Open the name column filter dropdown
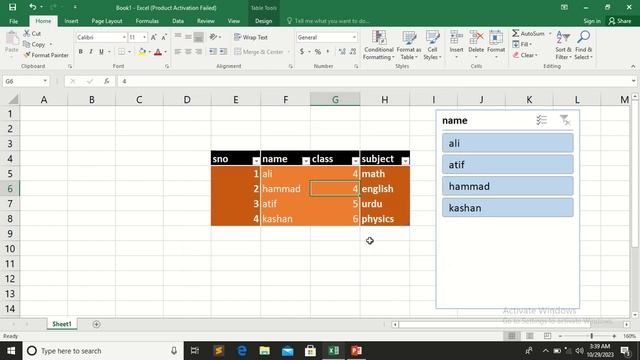 point(306,161)
